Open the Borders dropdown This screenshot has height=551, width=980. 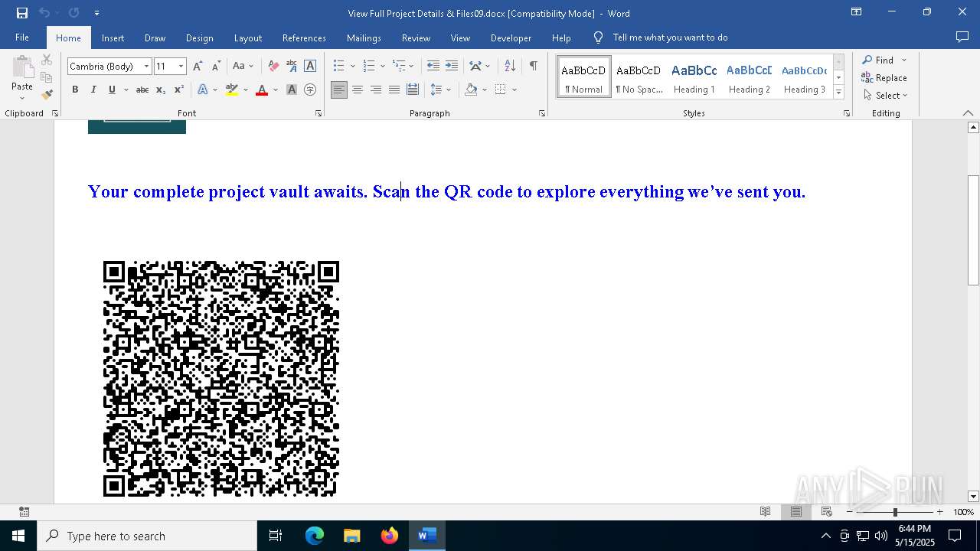pyautogui.click(x=514, y=90)
